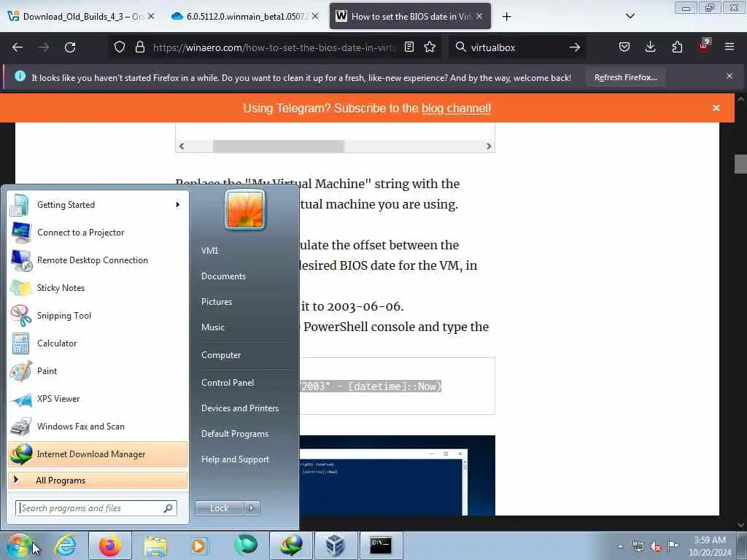This screenshot has width=747, height=560.
Task: Open a new tab with plus
Action: pos(506,17)
